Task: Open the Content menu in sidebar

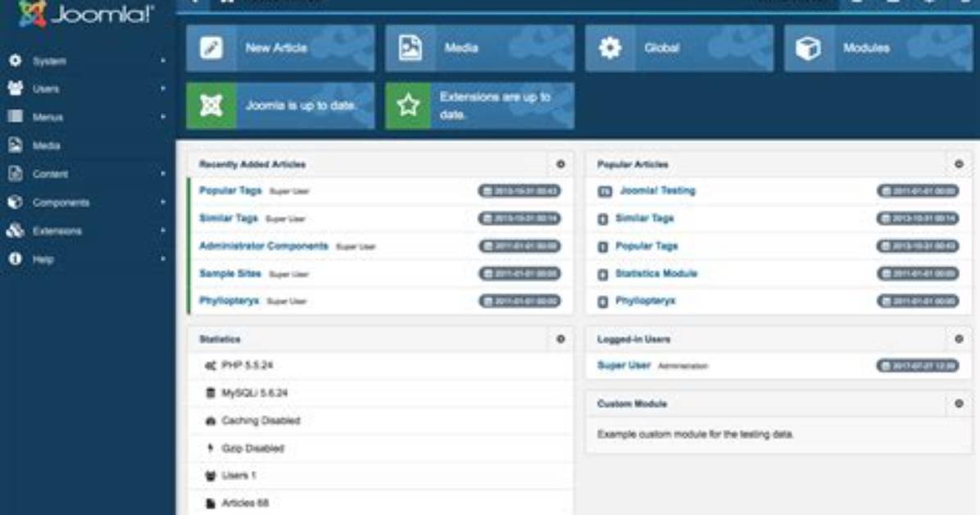Action: coord(50,174)
